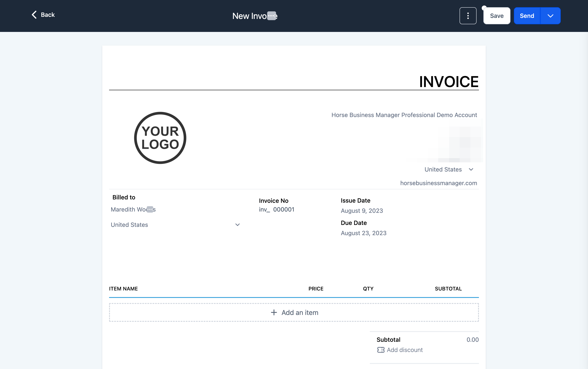Click the Add discount link

point(400,350)
